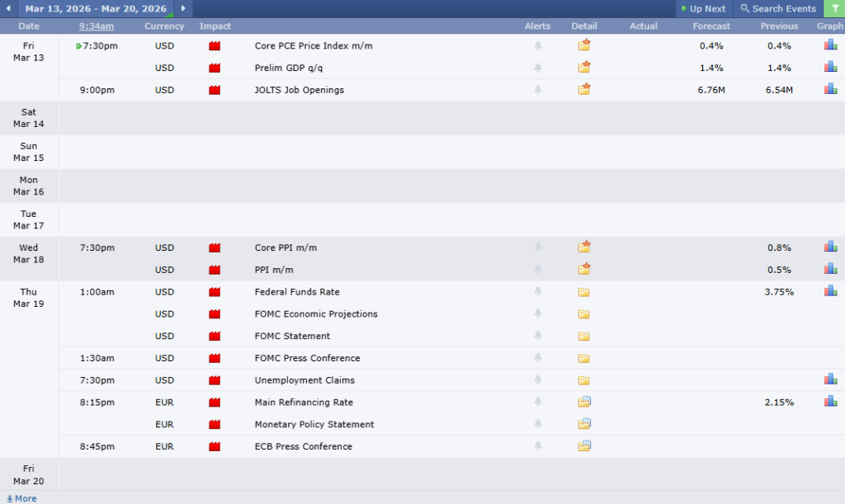Open graph for JOLTS Job Openings
845x504 pixels.
coord(830,89)
